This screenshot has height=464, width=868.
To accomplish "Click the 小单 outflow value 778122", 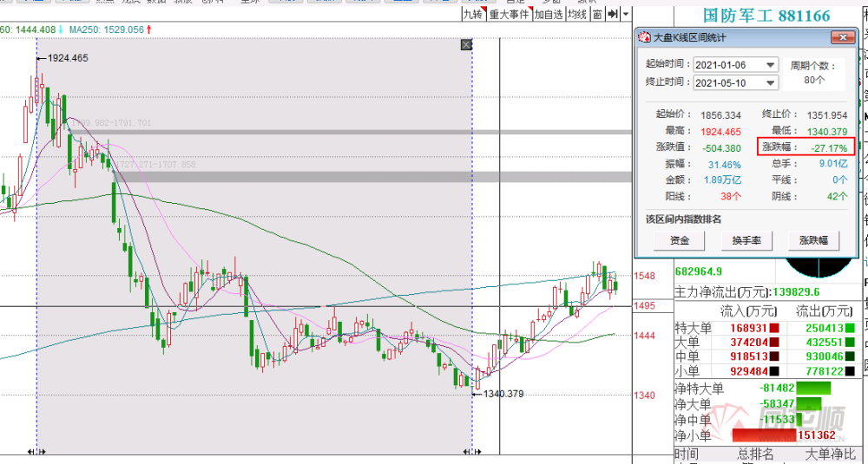I will (x=825, y=371).
